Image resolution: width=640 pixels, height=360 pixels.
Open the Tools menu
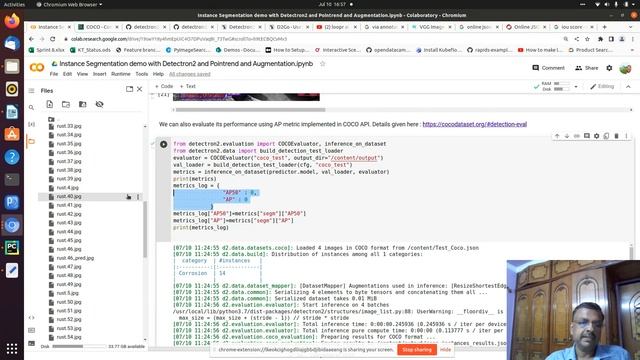(142, 74)
